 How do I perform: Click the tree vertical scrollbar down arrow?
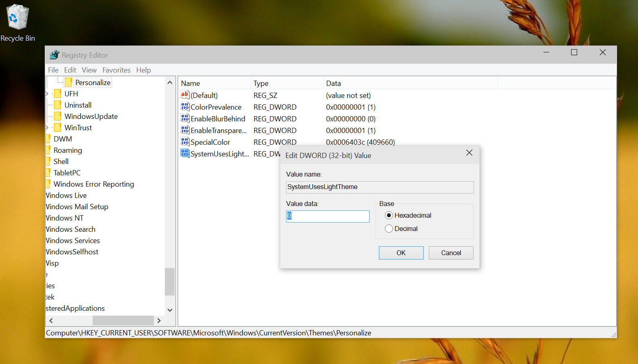[170, 310]
